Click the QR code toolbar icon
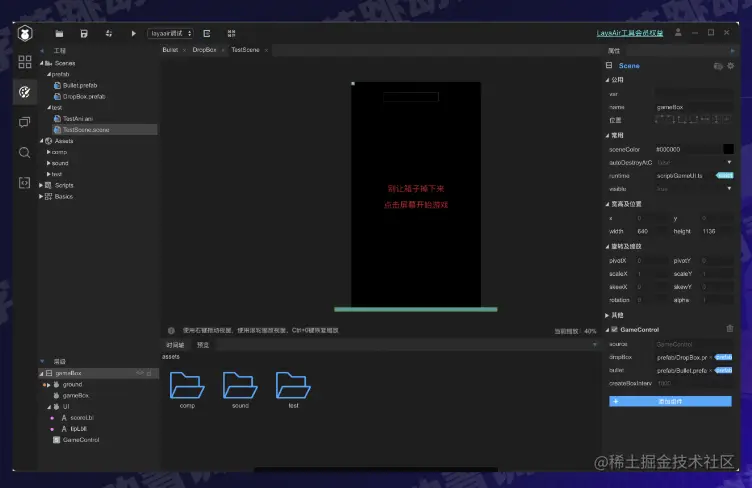The image size is (752, 488). 231,34
